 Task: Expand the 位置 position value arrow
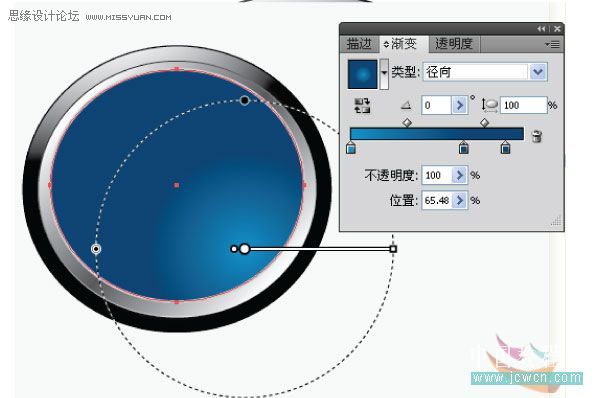pyautogui.click(x=460, y=200)
